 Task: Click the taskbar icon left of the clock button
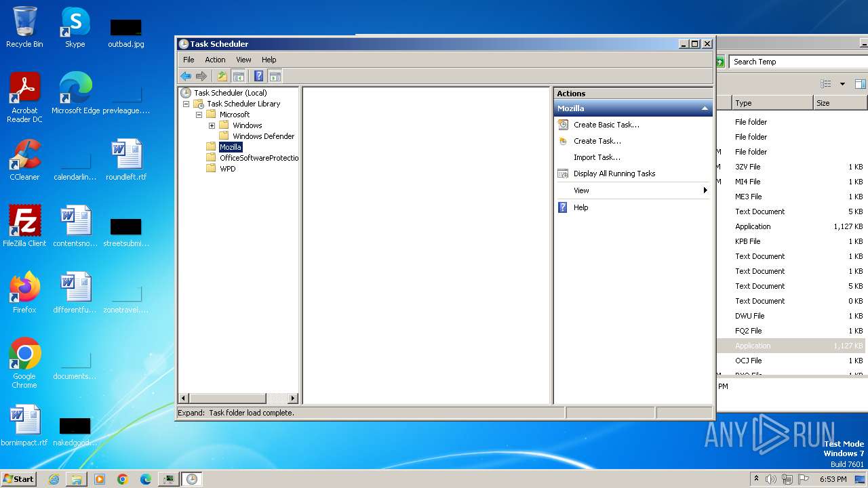click(169, 479)
